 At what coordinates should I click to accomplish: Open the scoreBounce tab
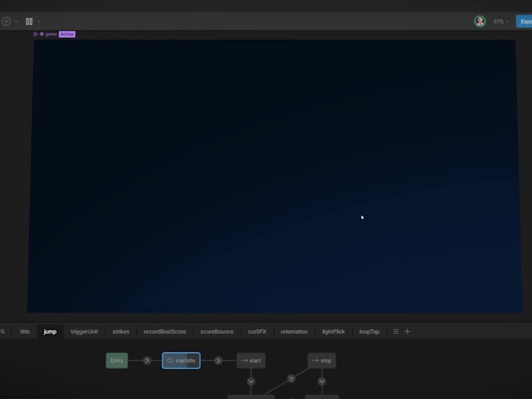[x=217, y=331]
